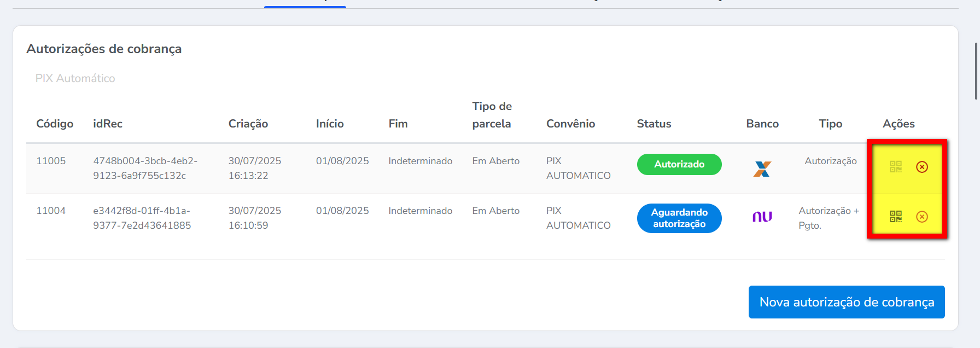Click the Nubank logo in row 11004
Image resolution: width=980 pixels, height=348 pixels.
click(762, 217)
